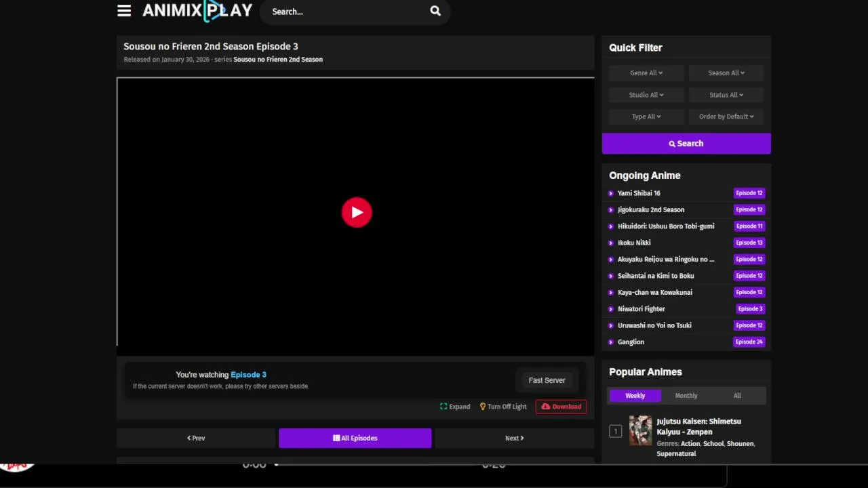Click the lightbulb icon of Turn Off Light
This screenshot has width=868, height=488.
483,407
